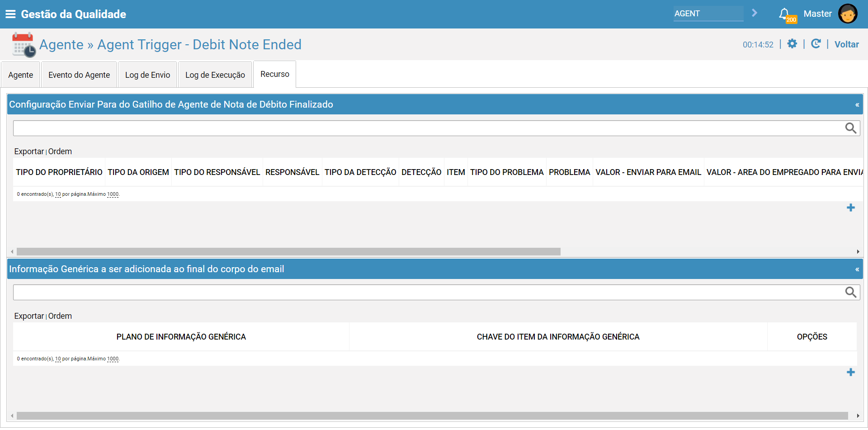
Task: Open the Log de Envio tab
Action: click(147, 75)
